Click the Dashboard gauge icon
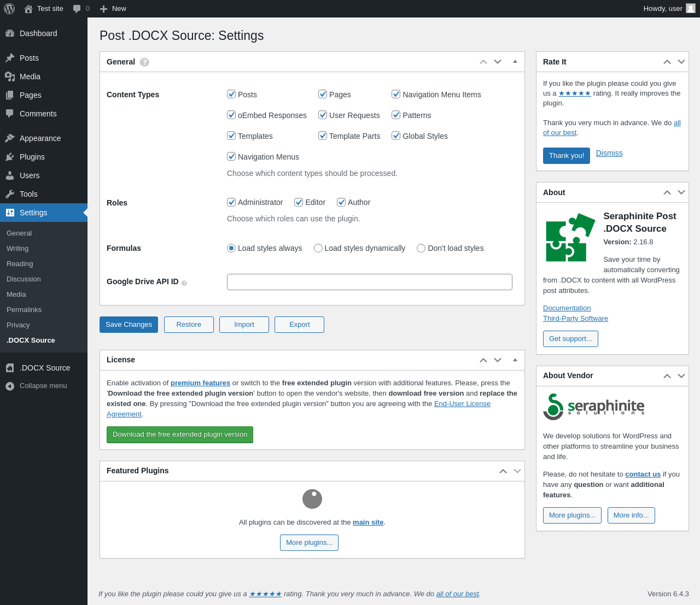The height and width of the screenshot is (605, 700). tap(10, 33)
